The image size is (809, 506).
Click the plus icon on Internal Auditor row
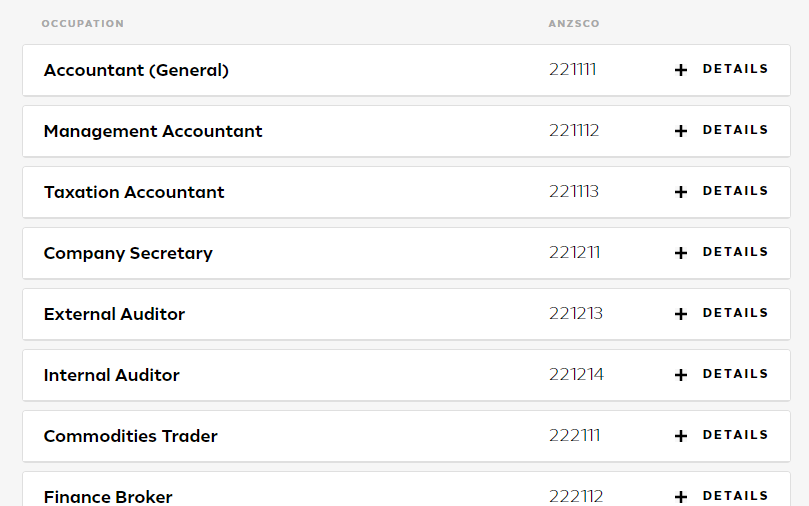681,375
